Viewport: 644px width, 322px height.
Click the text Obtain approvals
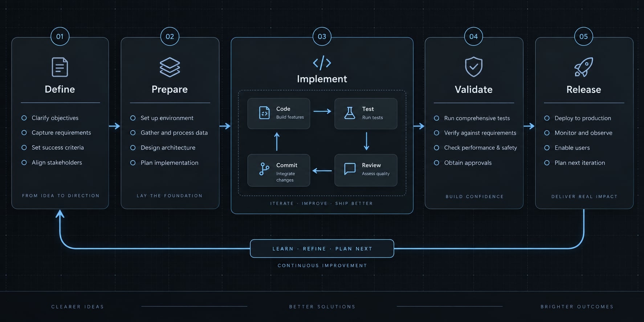point(468,163)
